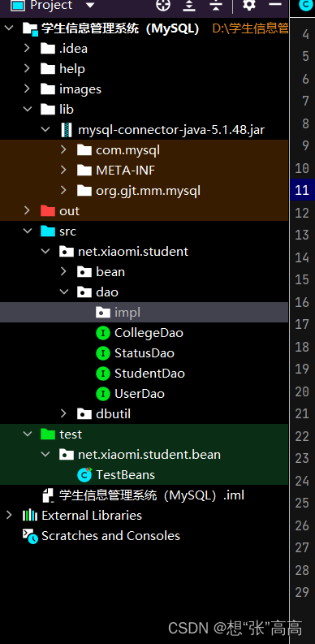This screenshot has width=315, height=644.
Task: Click the StudentDao interface icon
Action: [102, 374]
